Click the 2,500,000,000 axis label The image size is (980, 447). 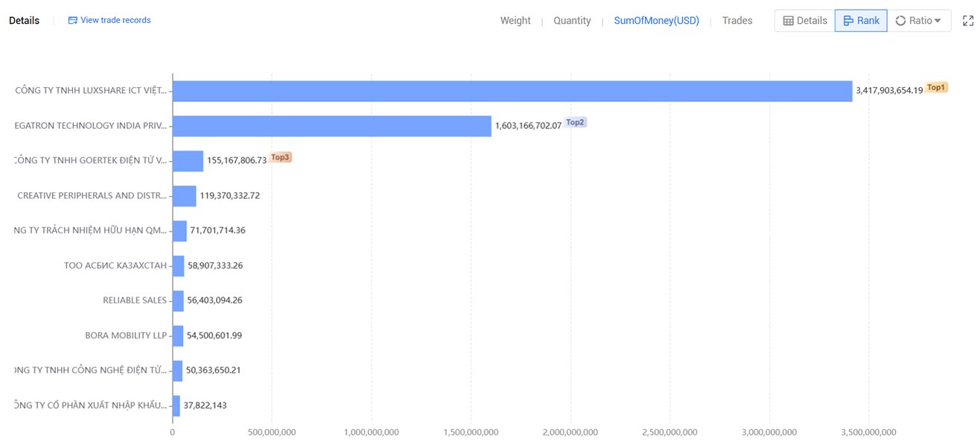click(669, 432)
